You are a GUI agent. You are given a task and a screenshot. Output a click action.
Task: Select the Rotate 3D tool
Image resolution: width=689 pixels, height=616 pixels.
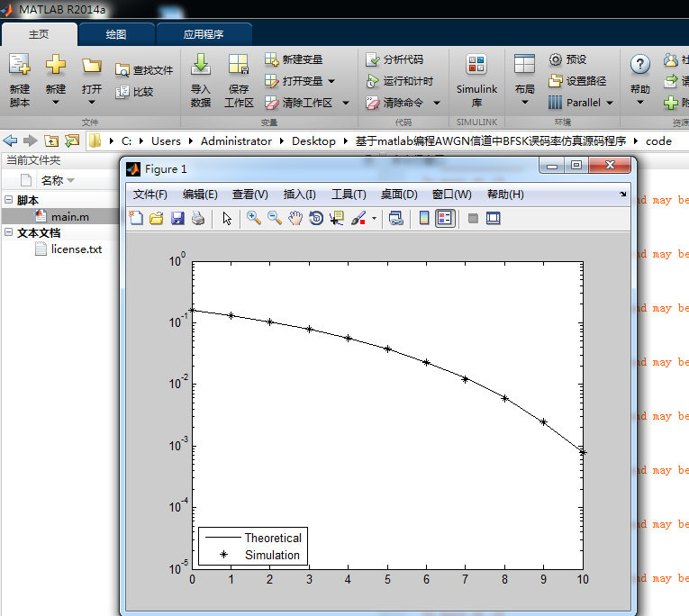coord(316,218)
